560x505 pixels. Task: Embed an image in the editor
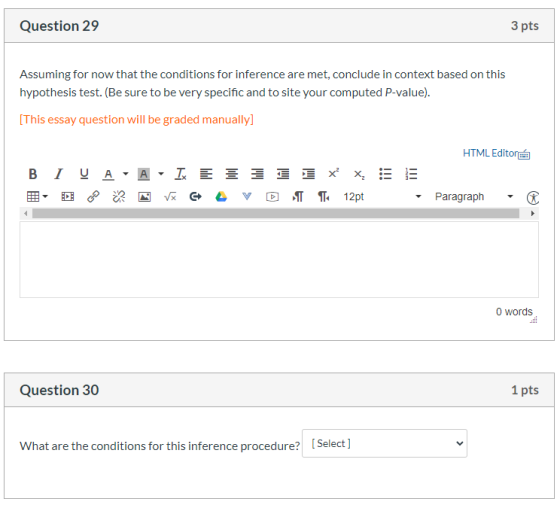click(x=144, y=197)
